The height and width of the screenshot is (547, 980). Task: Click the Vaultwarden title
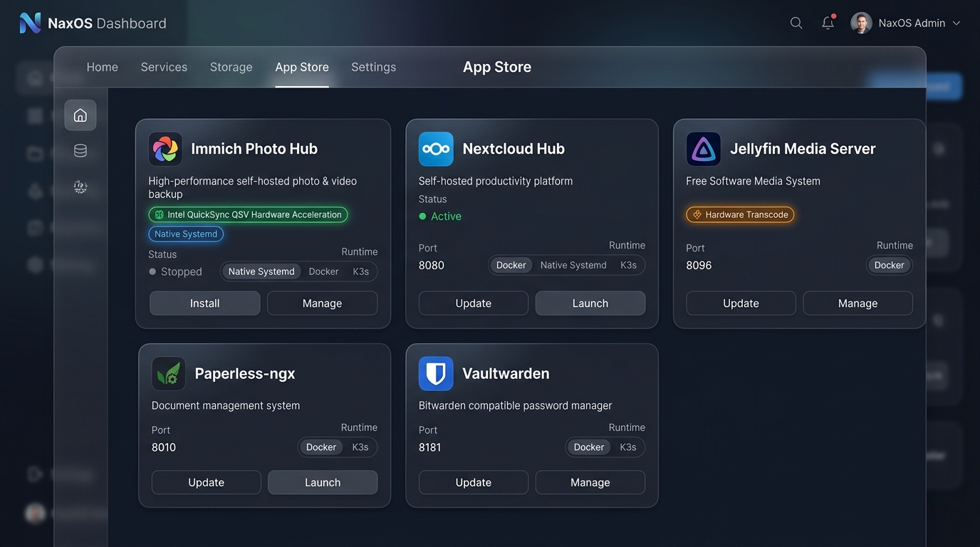click(x=506, y=373)
